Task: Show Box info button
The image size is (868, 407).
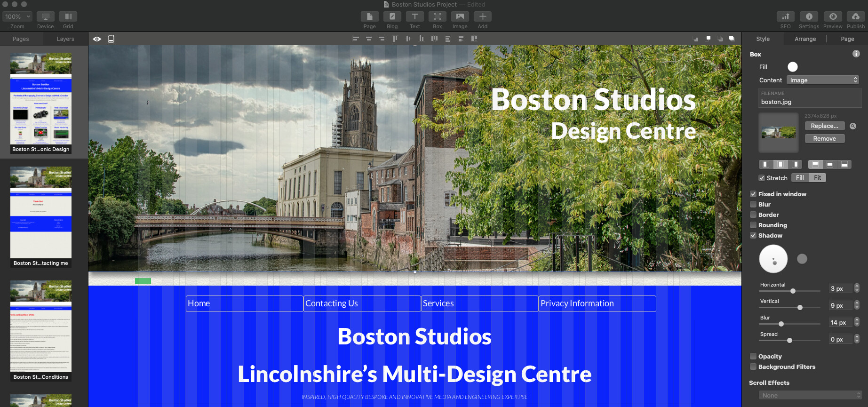Action: click(x=856, y=54)
